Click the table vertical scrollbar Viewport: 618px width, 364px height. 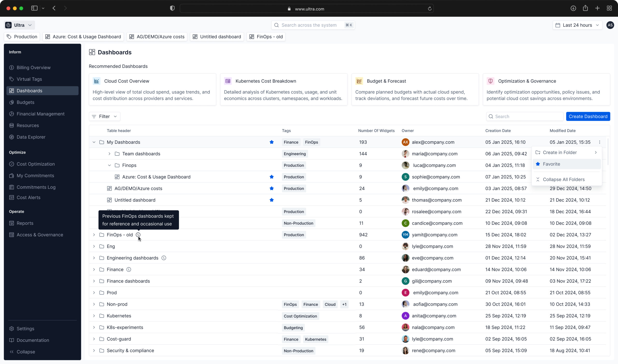tap(608, 152)
